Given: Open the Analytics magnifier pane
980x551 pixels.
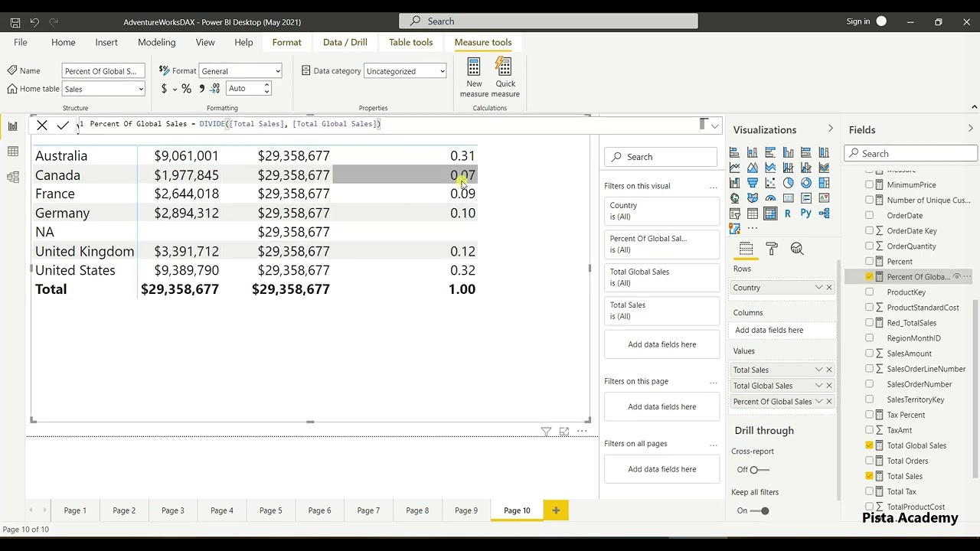Looking at the screenshot, I should pos(797,249).
